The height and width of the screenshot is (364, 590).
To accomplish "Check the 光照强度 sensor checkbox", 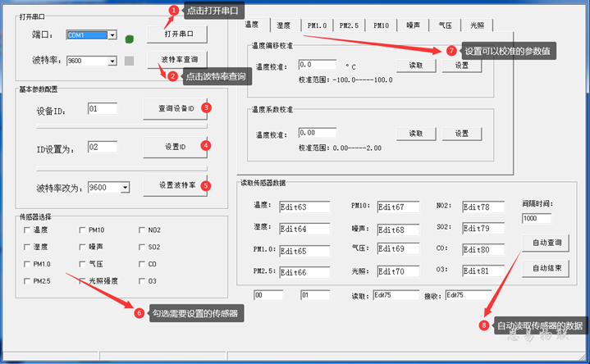I will click(x=82, y=281).
